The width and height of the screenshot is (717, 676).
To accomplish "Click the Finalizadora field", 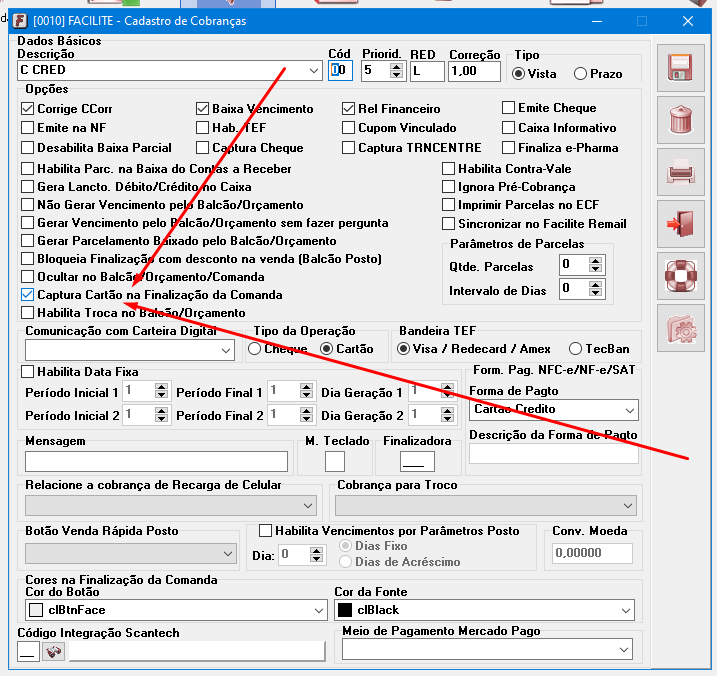I will pyautogui.click(x=417, y=461).
